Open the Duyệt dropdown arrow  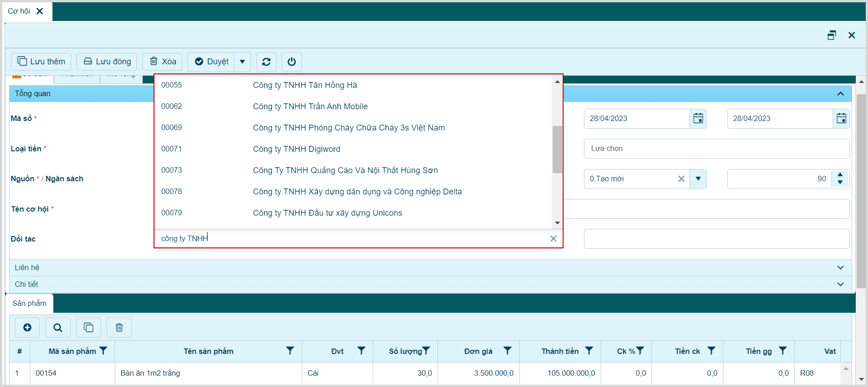click(x=242, y=62)
